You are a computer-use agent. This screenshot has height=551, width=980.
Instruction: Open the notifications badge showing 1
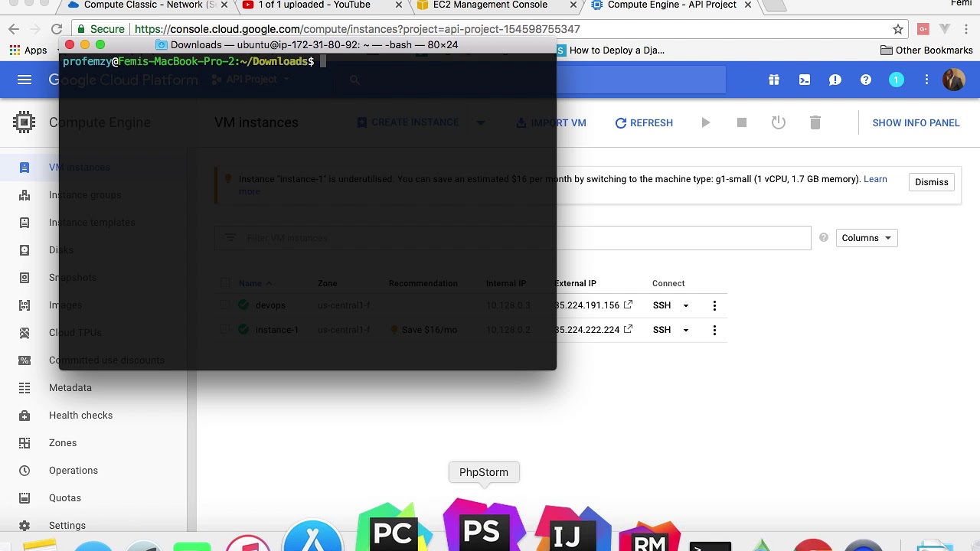[x=897, y=80]
